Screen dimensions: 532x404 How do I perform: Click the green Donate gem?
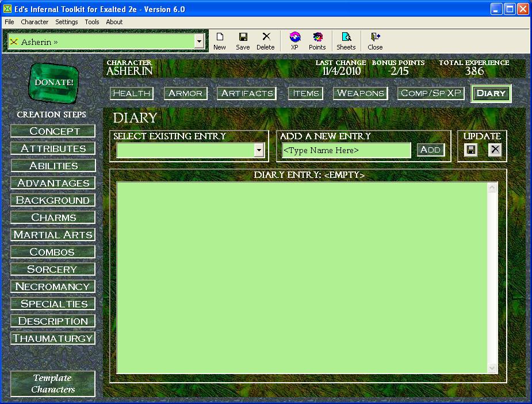53,82
